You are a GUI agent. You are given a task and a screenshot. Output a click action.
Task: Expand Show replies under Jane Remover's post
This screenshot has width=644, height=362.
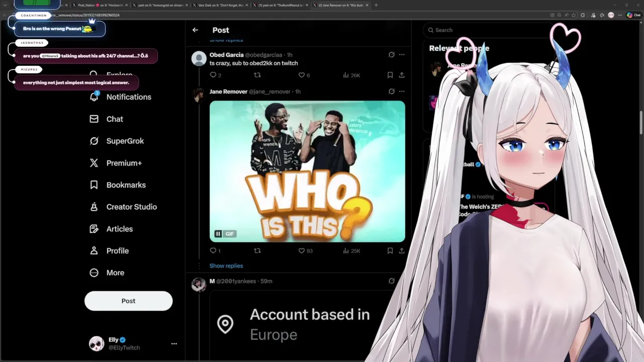pyautogui.click(x=226, y=266)
